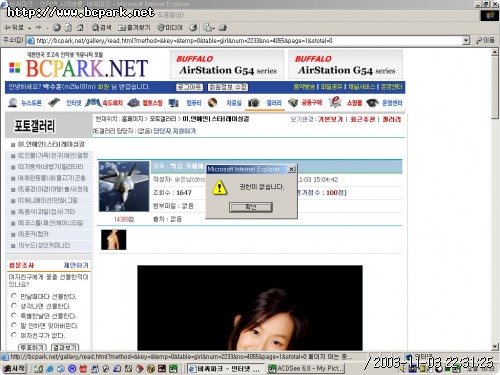Switch to ACDSee 6.0 taskbar window
Screen dimensions: 500x375
(306, 369)
